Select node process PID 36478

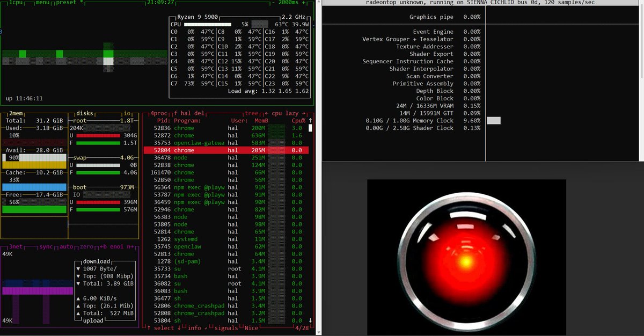click(x=226, y=158)
